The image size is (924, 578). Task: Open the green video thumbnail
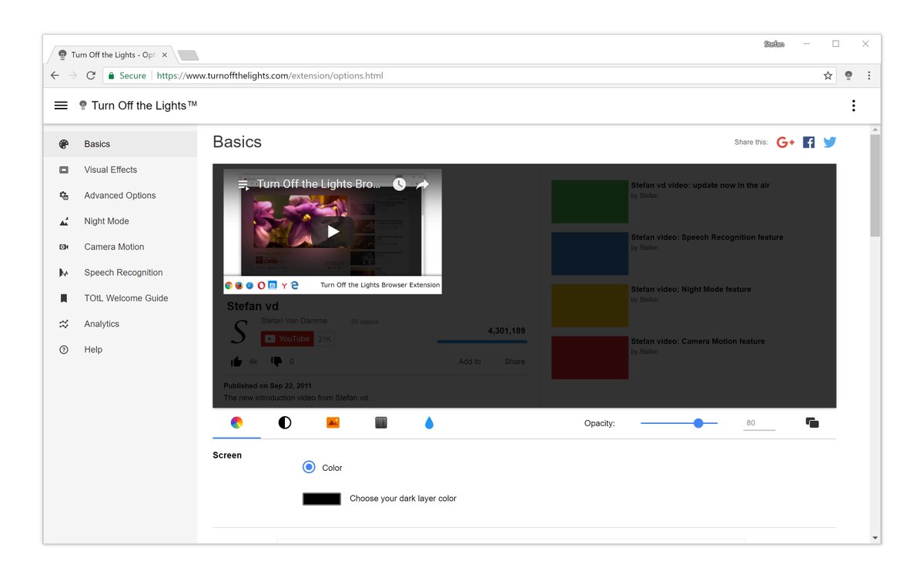click(590, 202)
